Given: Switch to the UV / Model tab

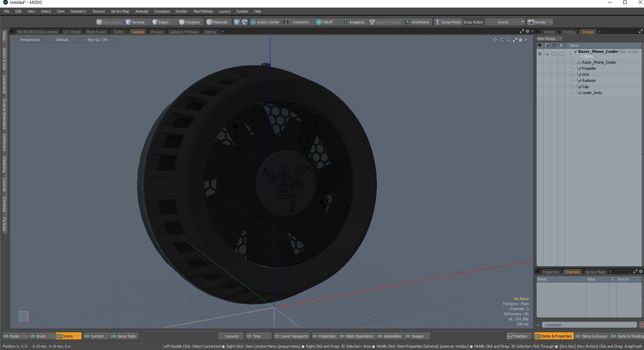Looking at the screenshot, I should pyautogui.click(x=72, y=32).
